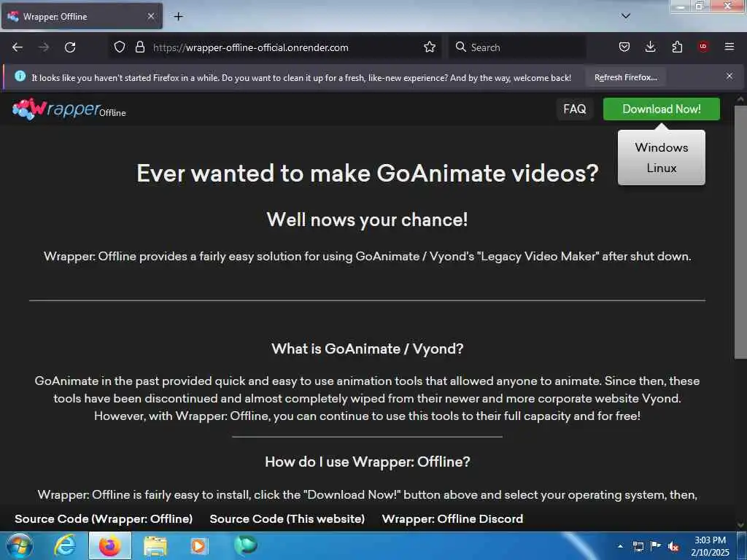Show hidden tray icons arrow
The height and width of the screenshot is (560, 747).
pos(620,545)
